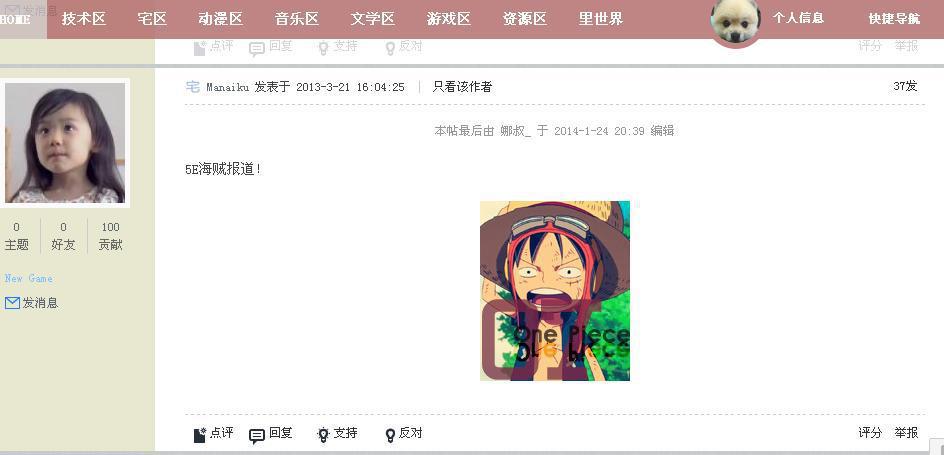944x455 pixels.
Task: Open the Manaiku author name link
Action: [x=228, y=87]
